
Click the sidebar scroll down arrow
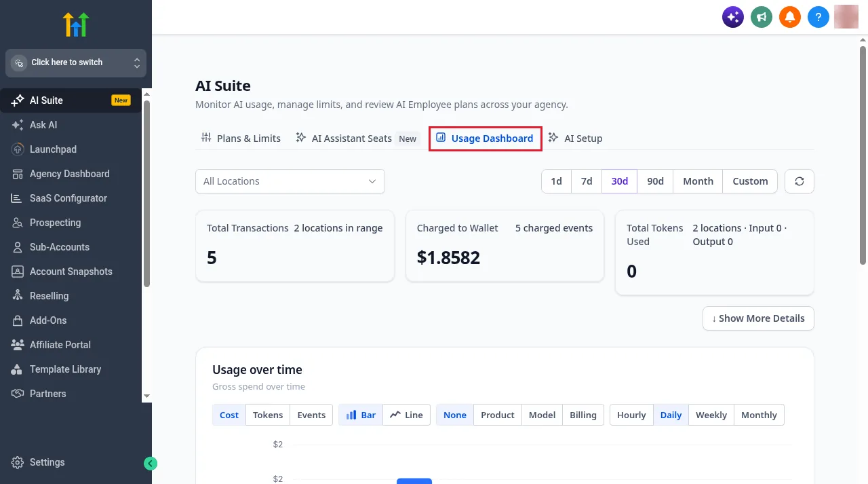(x=146, y=396)
